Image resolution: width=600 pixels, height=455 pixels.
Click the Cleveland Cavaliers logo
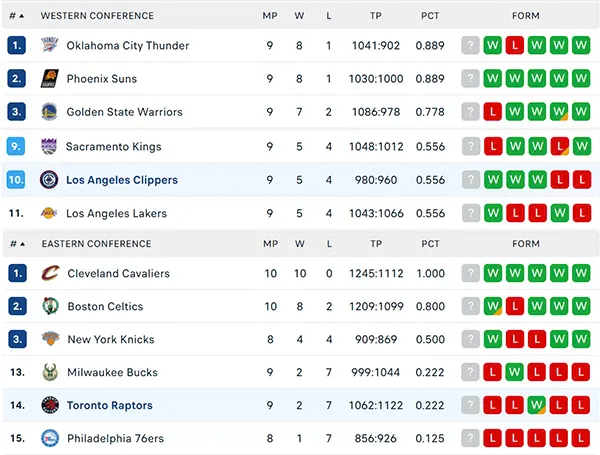point(50,273)
